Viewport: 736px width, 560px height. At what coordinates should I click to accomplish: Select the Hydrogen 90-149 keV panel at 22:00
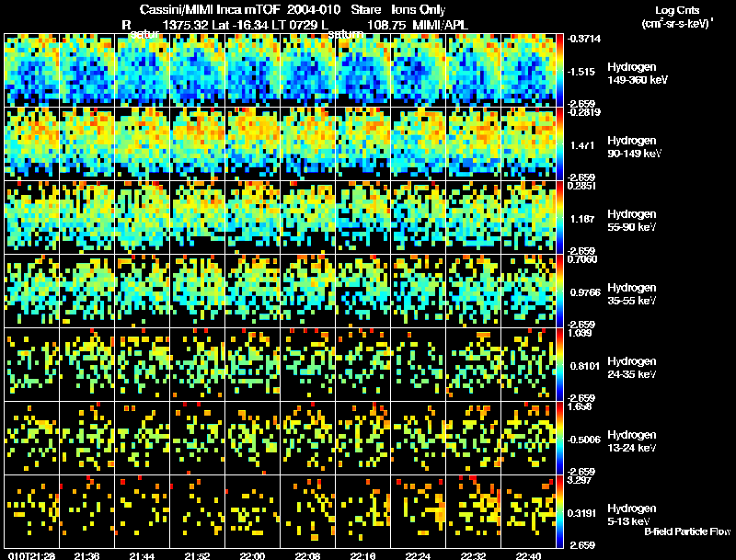click(x=252, y=144)
